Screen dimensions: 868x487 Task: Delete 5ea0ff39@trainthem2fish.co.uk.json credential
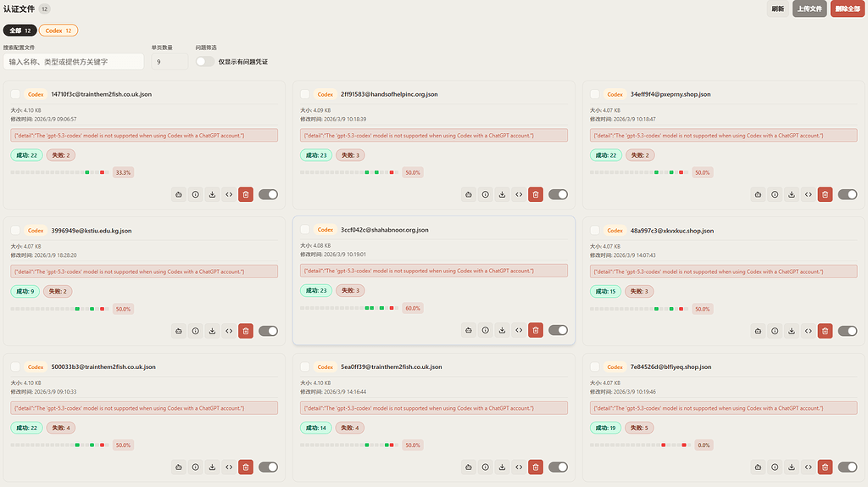(x=536, y=467)
